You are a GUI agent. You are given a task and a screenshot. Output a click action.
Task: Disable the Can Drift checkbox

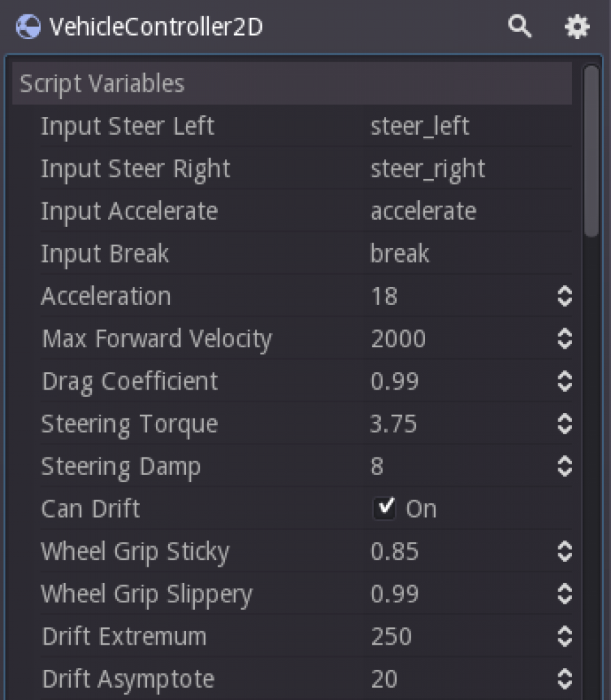click(x=385, y=508)
